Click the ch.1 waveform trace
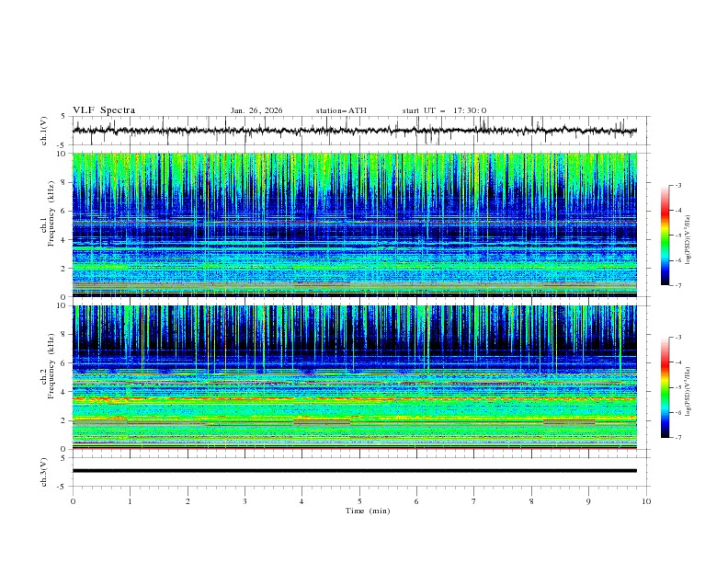Screen dimensions: 728x563 tap(355, 131)
